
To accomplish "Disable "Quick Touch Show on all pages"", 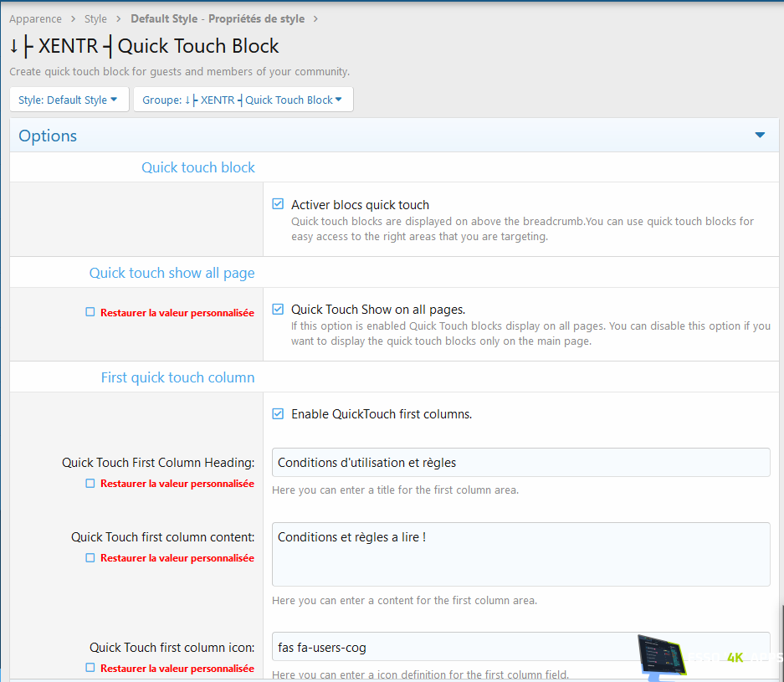I will click(x=277, y=309).
